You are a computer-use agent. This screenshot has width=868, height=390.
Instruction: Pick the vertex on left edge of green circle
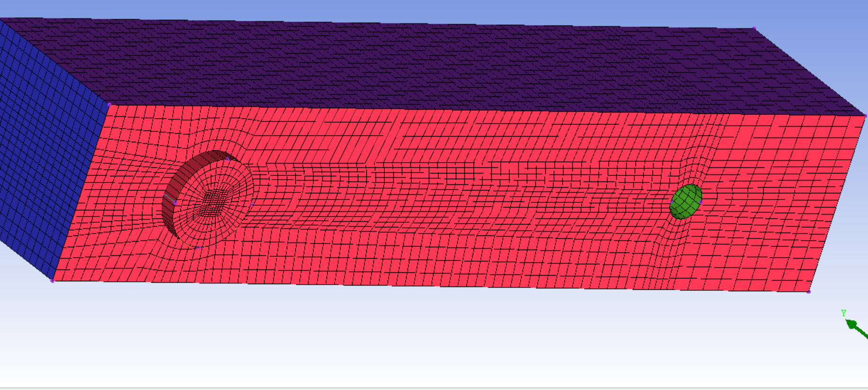pyautogui.click(x=671, y=202)
